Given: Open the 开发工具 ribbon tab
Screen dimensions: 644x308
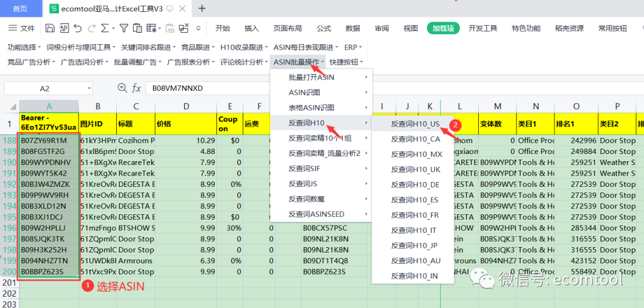Looking at the screenshot, I should pos(482,29).
